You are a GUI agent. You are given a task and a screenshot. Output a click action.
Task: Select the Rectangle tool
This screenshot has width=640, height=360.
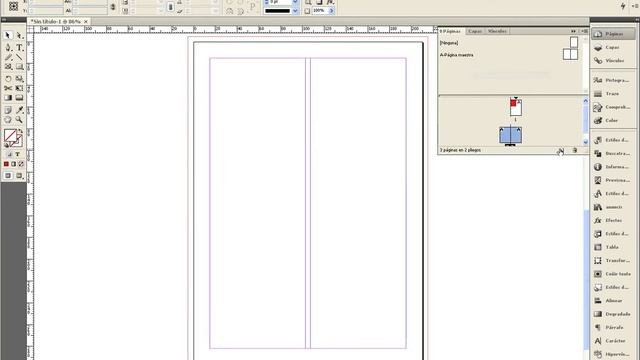(19, 67)
